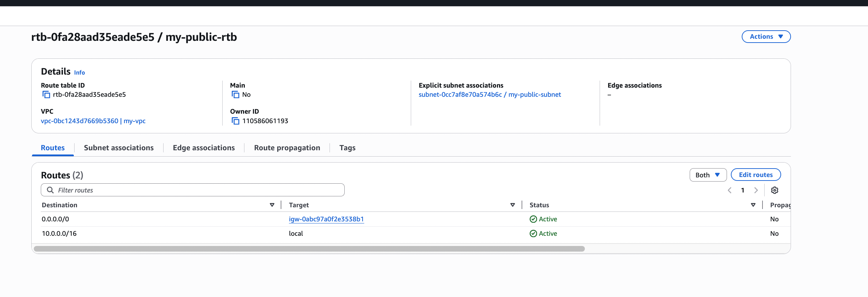Image resolution: width=868 pixels, height=297 pixels.
Task: Open the Actions dropdown menu
Action: click(x=766, y=37)
